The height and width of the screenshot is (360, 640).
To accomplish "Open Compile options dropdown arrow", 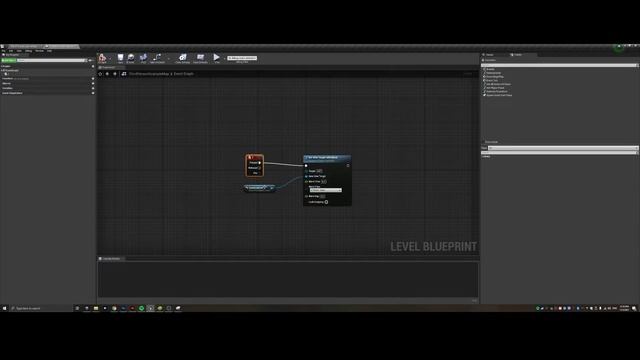I will click(x=110, y=58).
